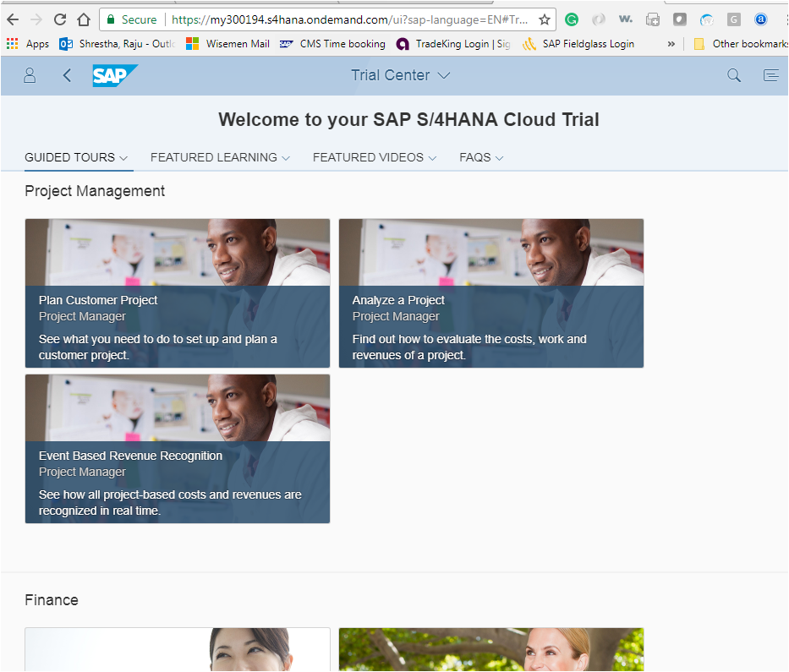Click the grey G extension icon
Image resolution: width=789 pixels, height=672 pixels.
click(x=734, y=19)
